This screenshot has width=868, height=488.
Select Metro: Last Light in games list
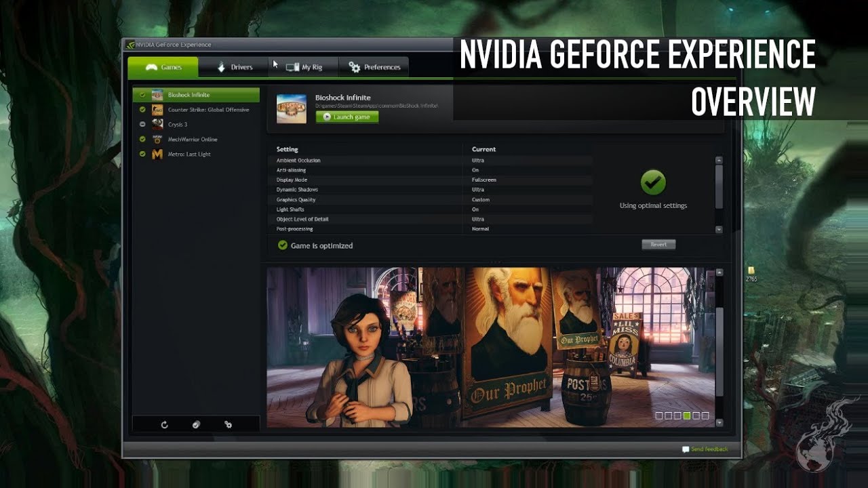pos(196,154)
